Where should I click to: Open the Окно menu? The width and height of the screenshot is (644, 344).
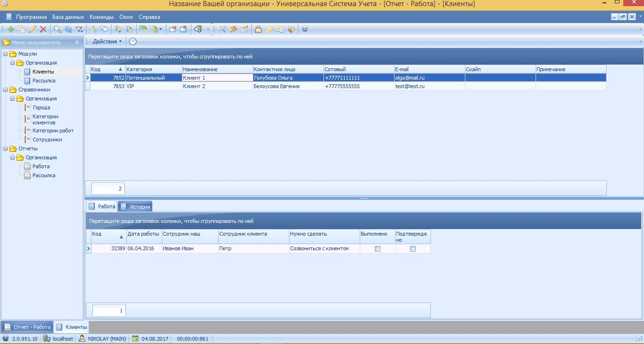coord(126,16)
